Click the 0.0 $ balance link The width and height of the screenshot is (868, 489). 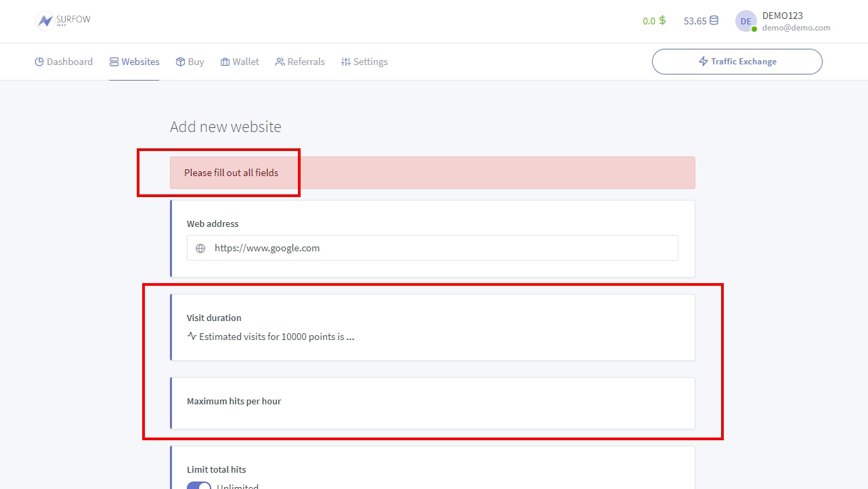tap(653, 21)
